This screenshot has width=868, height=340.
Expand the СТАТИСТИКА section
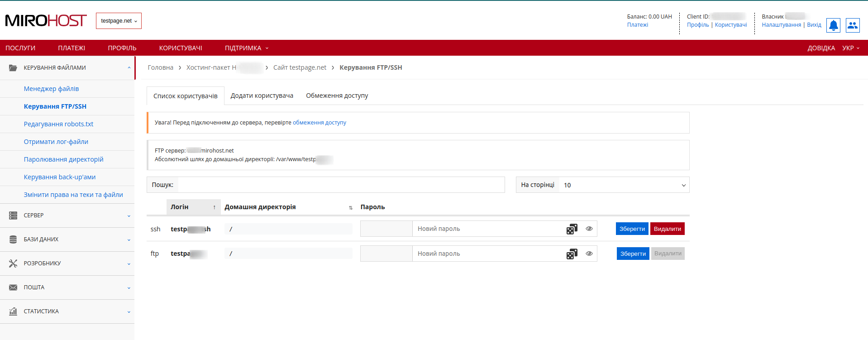pyautogui.click(x=67, y=311)
